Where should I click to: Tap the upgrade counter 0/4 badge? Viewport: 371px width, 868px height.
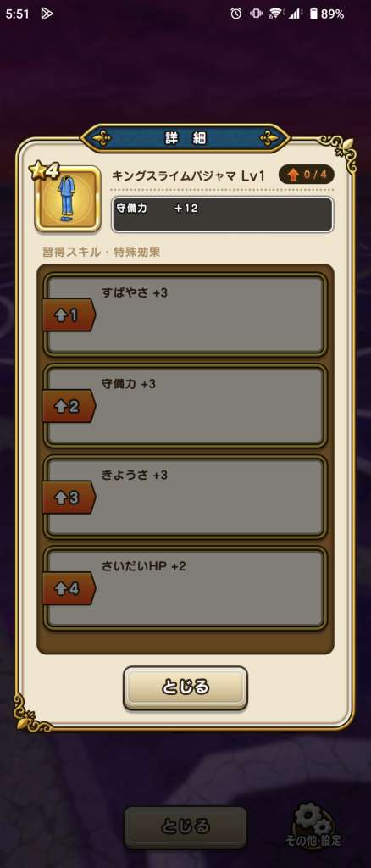307,175
